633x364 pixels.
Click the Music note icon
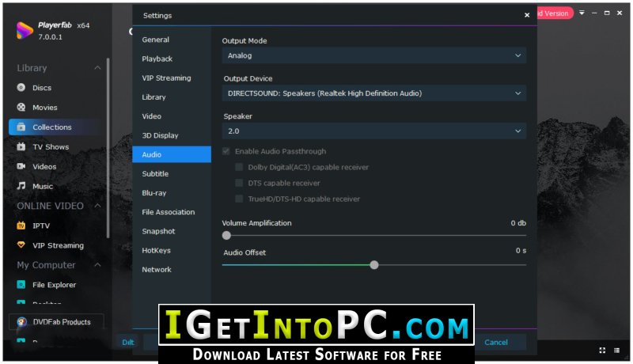(x=21, y=187)
